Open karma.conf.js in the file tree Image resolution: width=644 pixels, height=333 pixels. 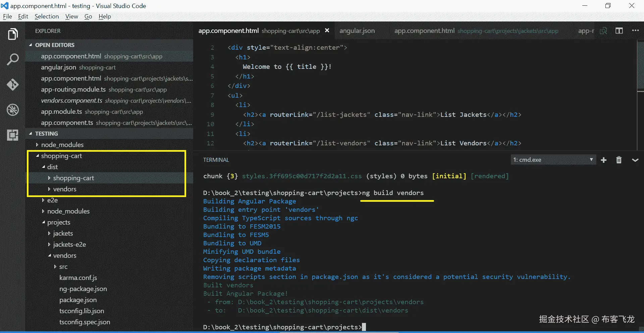pyautogui.click(x=78, y=278)
